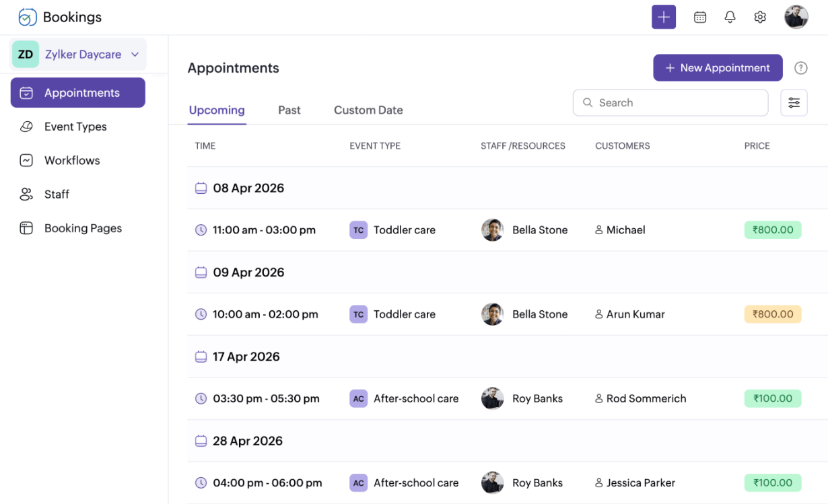The width and height of the screenshot is (828, 504).
Task: Click AC badge in Rod Sommerich's row
Action: pyautogui.click(x=359, y=398)
